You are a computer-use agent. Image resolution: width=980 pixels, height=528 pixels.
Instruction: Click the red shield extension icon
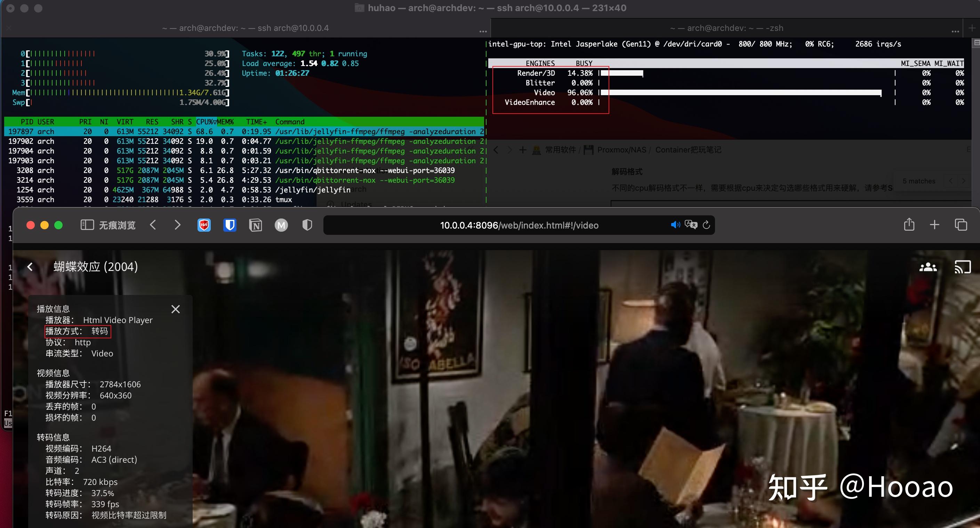click(x=204, y=225)
